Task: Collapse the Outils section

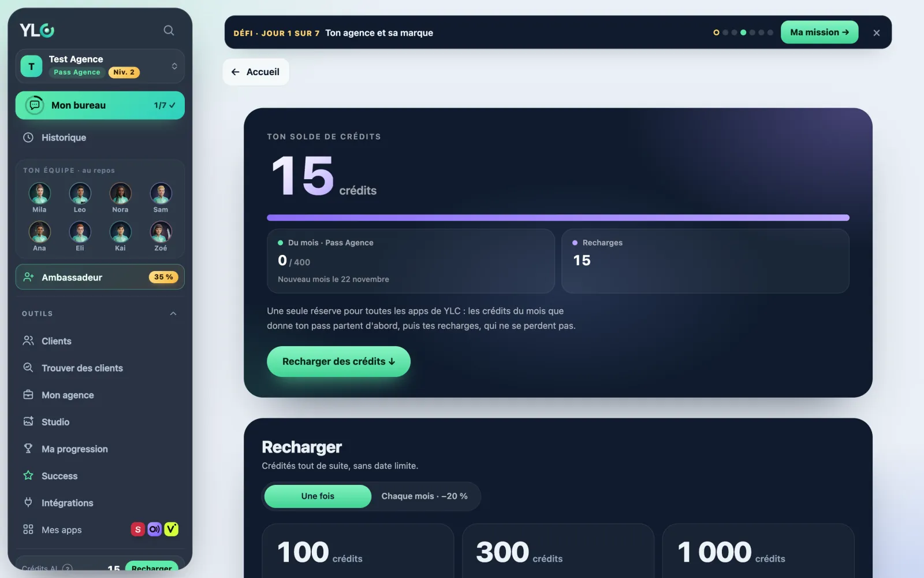Action: pos(173,313)
